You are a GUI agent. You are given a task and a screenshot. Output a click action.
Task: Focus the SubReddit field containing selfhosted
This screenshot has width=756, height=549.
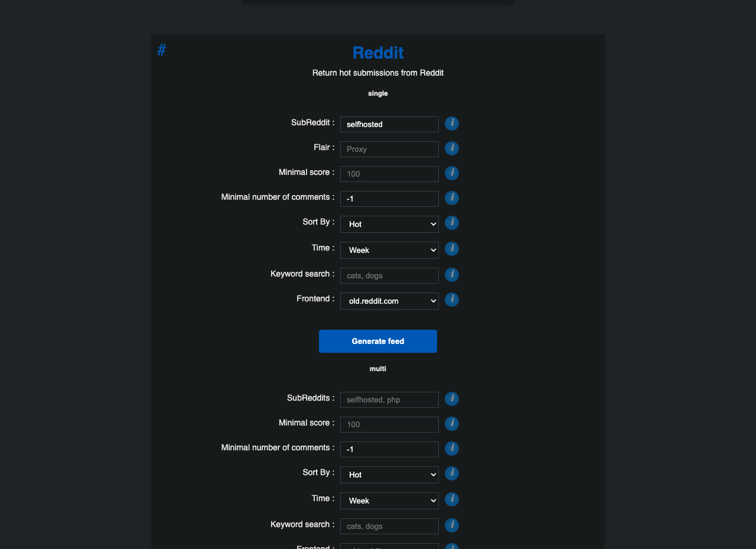point(389,124)
